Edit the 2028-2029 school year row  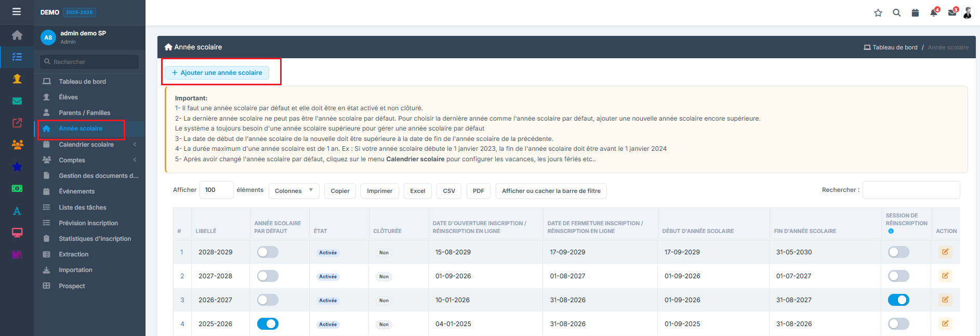[945, 252]
